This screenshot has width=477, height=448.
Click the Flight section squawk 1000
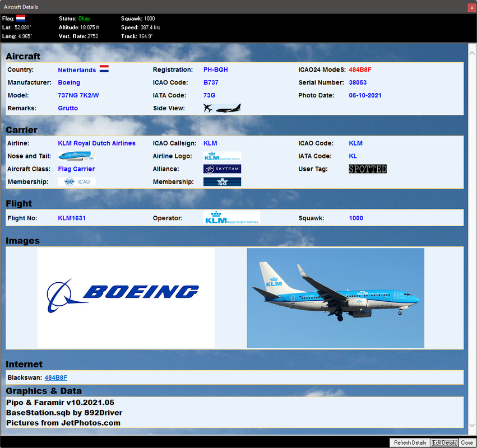(x=356, y=218)
